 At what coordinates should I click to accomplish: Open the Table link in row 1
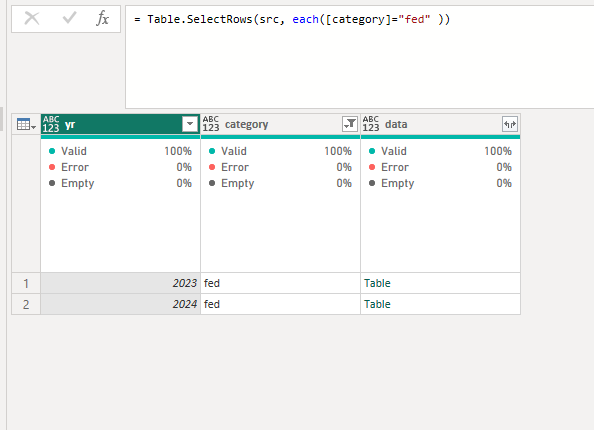(377, 283)
